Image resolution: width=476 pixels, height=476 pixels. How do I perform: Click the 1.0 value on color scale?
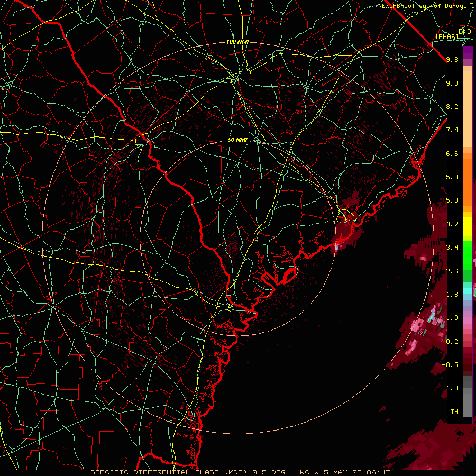[452, 318]
